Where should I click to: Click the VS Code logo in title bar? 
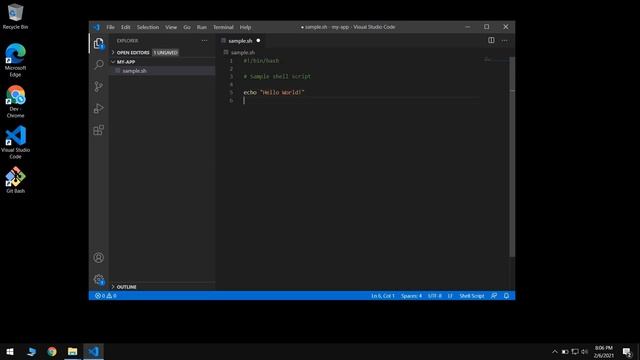pyautogui.click(x=97, y=27)
